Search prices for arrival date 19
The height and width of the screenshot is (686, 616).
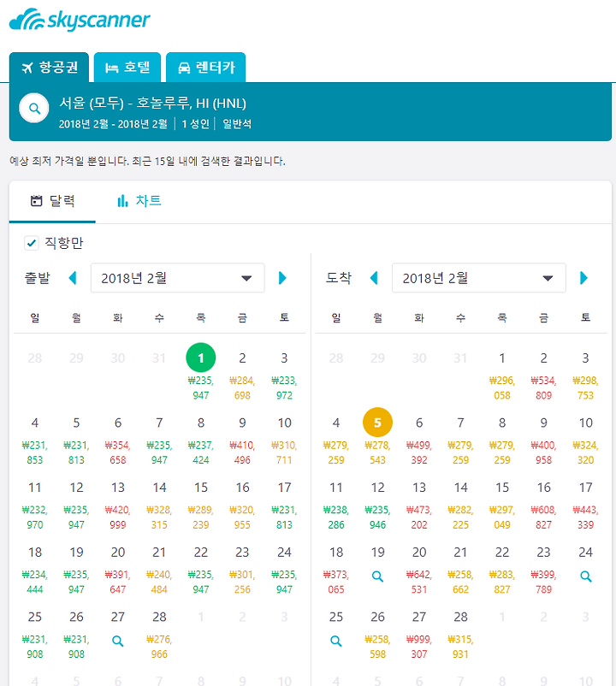tap(377, 577)
